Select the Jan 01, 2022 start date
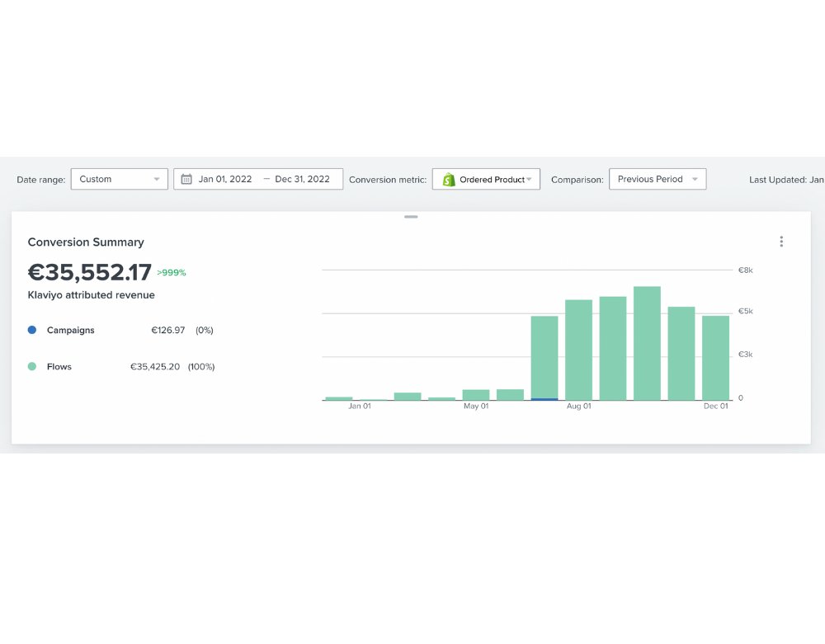825x644 pixels. pos(225,179)
